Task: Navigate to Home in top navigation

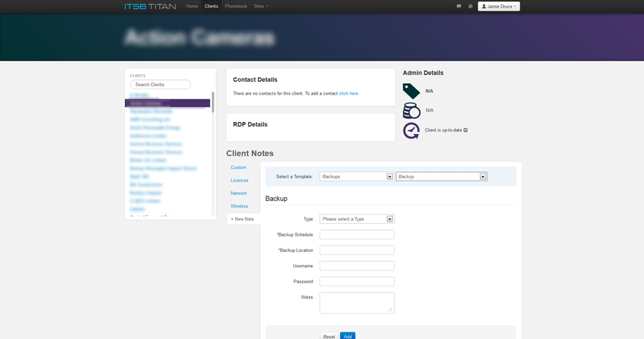Action: 192,6
